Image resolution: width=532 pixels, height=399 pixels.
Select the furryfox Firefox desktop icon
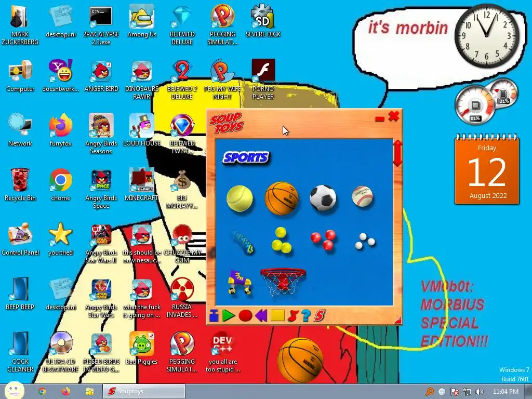pos(60,130)
